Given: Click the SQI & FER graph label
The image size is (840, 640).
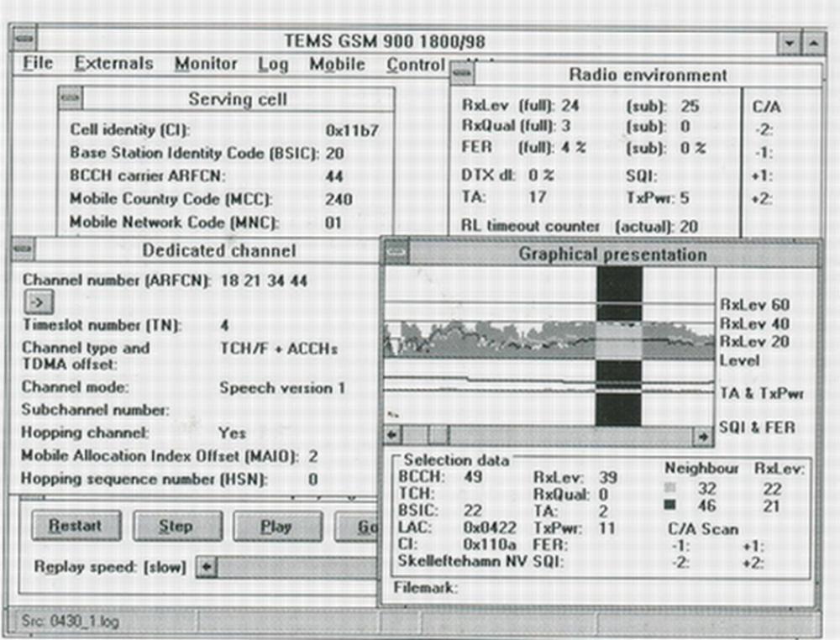Looking at the screenshot, I should tap(757, 428).
